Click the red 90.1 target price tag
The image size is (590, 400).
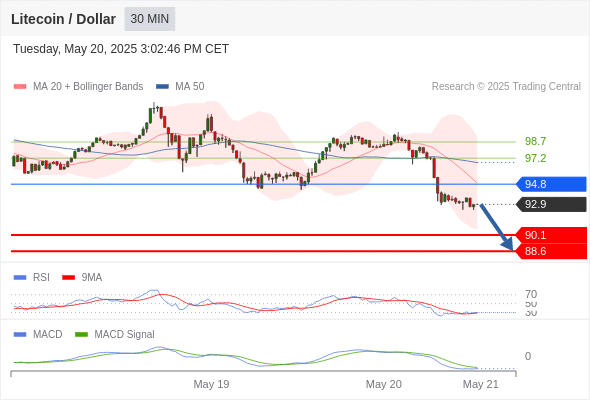(551, 235)
